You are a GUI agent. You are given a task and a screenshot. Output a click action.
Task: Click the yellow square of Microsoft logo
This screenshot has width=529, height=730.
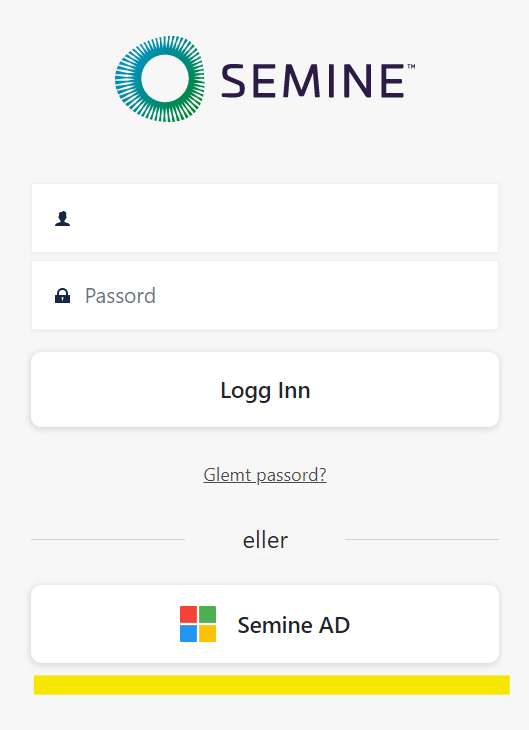click(207, 633)
